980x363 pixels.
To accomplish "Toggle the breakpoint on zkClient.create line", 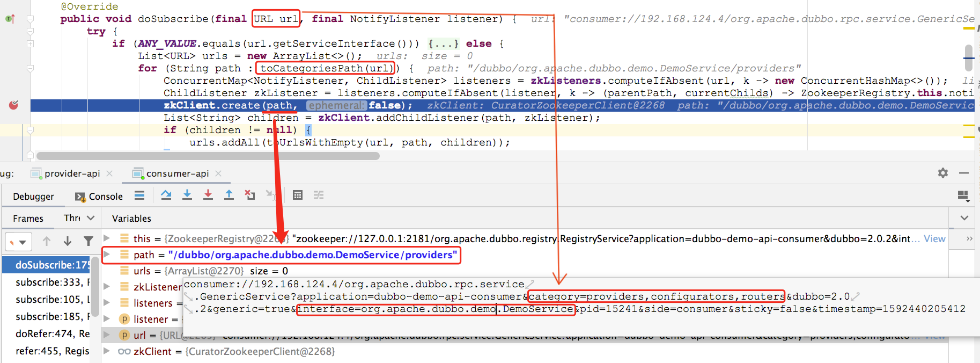I will [13, 105].
